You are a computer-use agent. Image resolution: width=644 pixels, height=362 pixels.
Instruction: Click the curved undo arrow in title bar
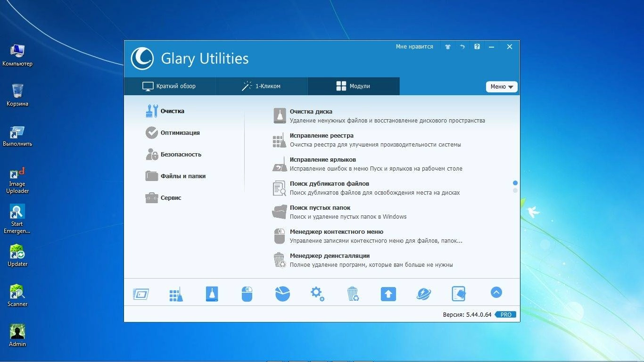click(462, 47)
